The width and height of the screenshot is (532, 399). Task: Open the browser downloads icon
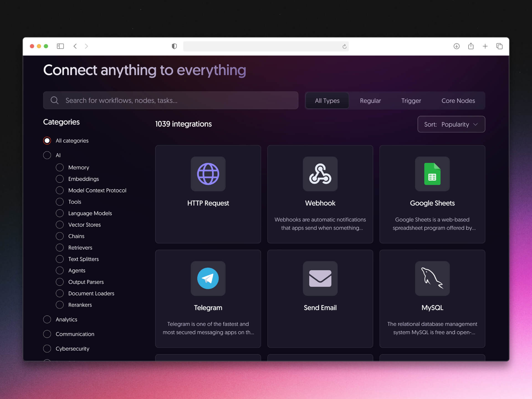click(457, 46)
